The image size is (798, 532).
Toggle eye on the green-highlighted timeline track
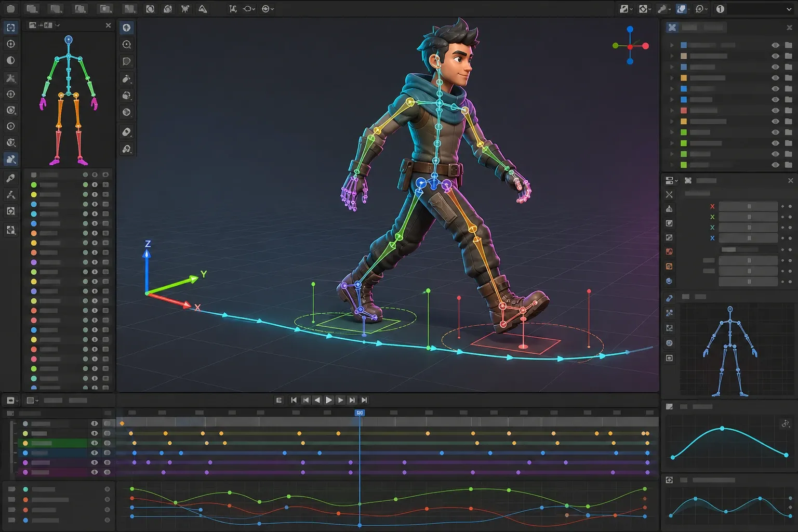click(95, 443)
